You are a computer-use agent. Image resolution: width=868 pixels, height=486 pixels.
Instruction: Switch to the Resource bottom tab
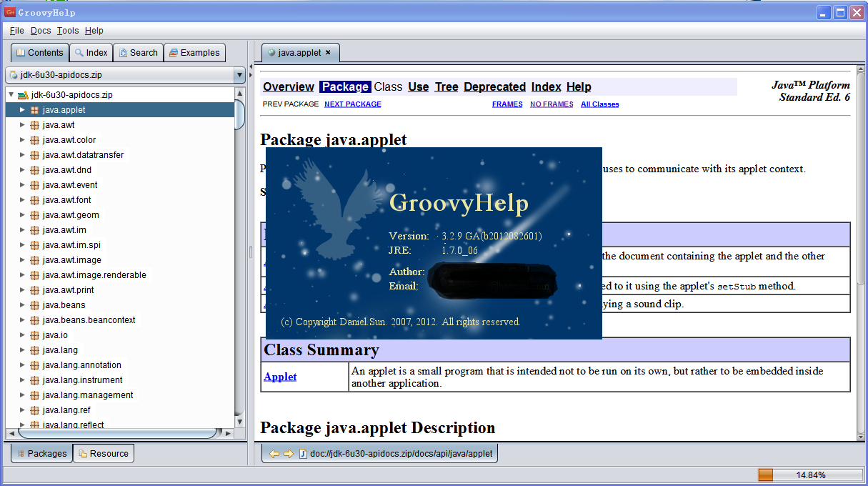104,454
